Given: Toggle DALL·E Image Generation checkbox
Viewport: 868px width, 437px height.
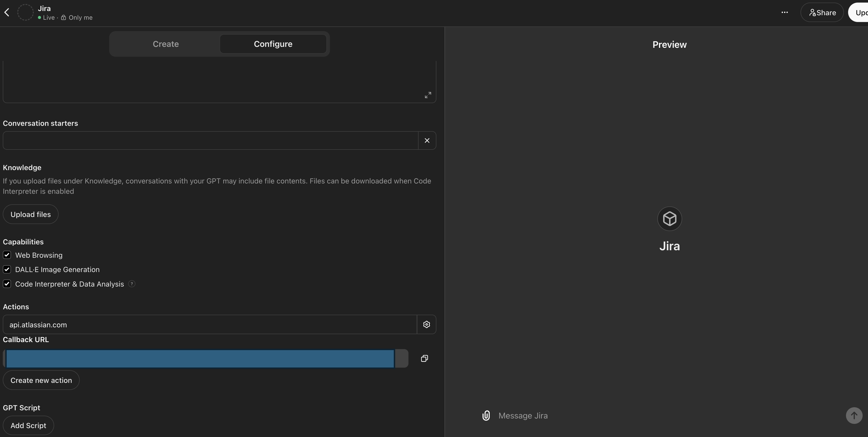Looking at the screenshot, I should tap(7, 269).
